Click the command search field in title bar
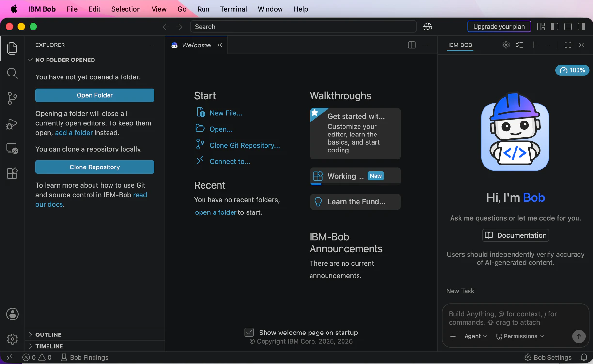 click(303, 27)
